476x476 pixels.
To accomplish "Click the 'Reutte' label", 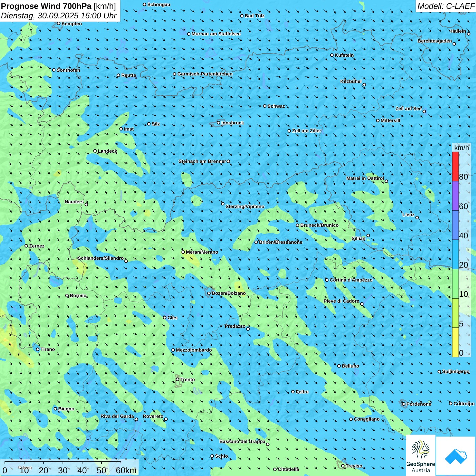I will point(129,75).
